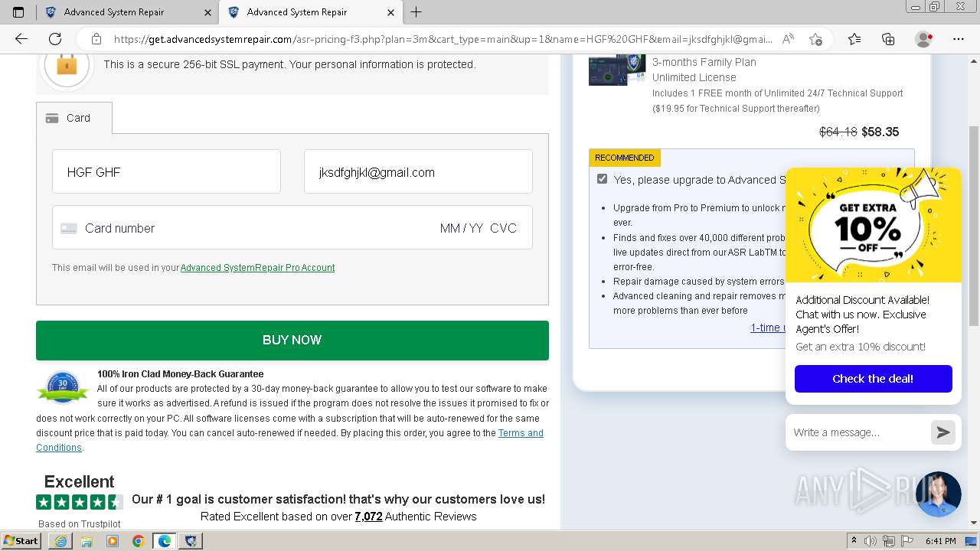Open Advanced SystemRepair Pro Account link
Viewport: 980px width, 551px height.
(257, 268)
